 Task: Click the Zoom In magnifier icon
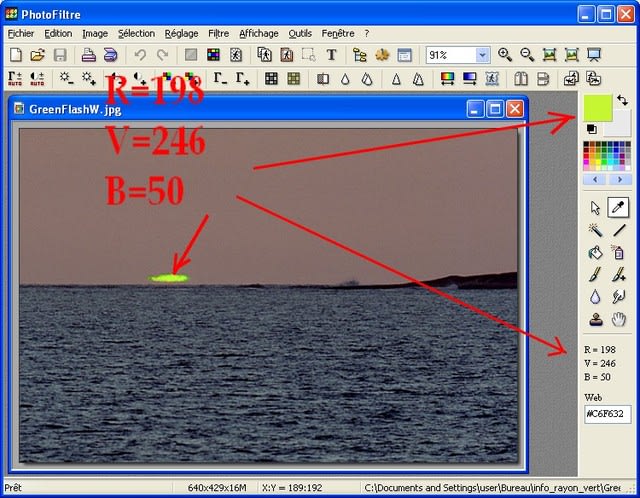505,55
